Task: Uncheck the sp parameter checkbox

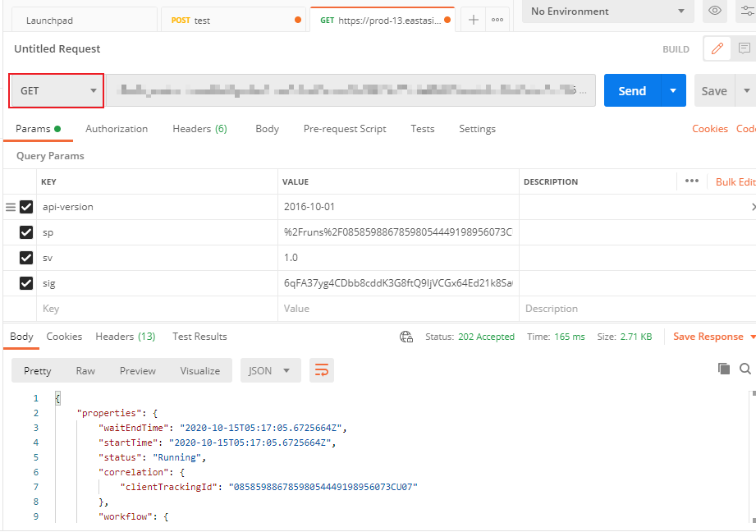Action: pos(26,232)
